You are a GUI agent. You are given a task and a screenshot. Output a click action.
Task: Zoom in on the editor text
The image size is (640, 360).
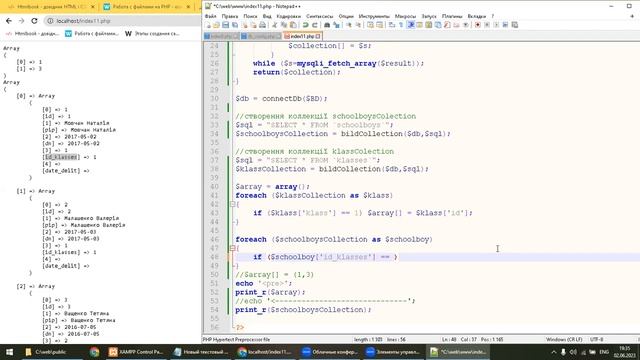coord(349,25)
